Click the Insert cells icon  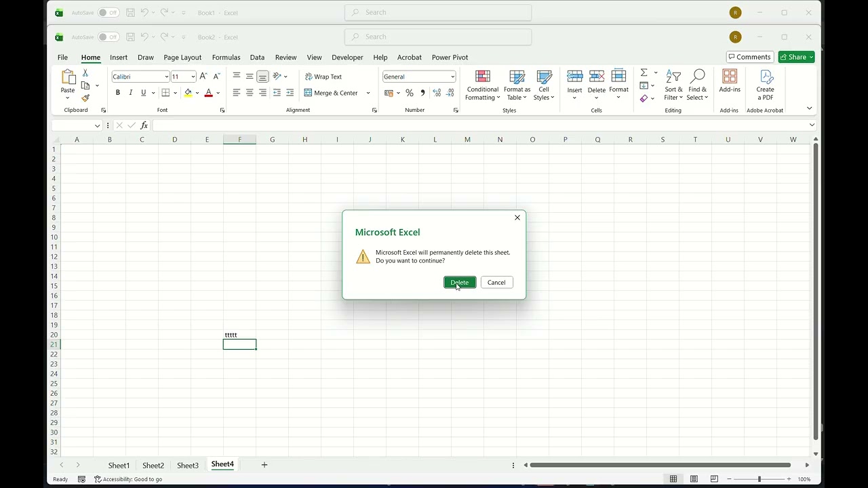coord(574,77)
